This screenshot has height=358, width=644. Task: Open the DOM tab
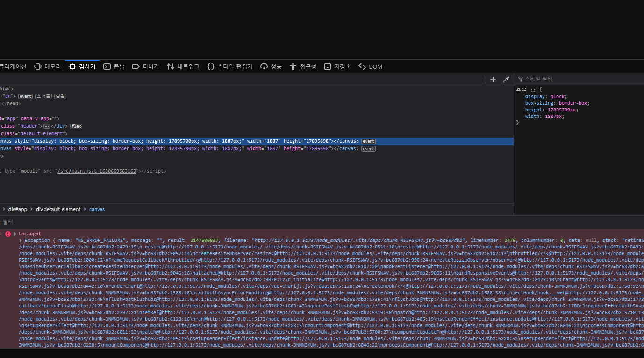click(370, 66)
